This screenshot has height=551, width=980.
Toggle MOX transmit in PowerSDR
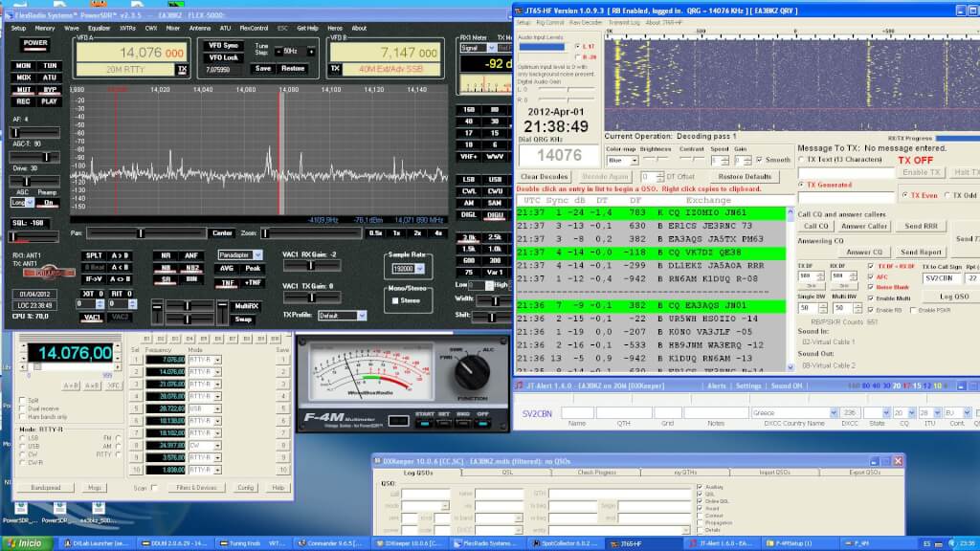[x=24, y=77]
